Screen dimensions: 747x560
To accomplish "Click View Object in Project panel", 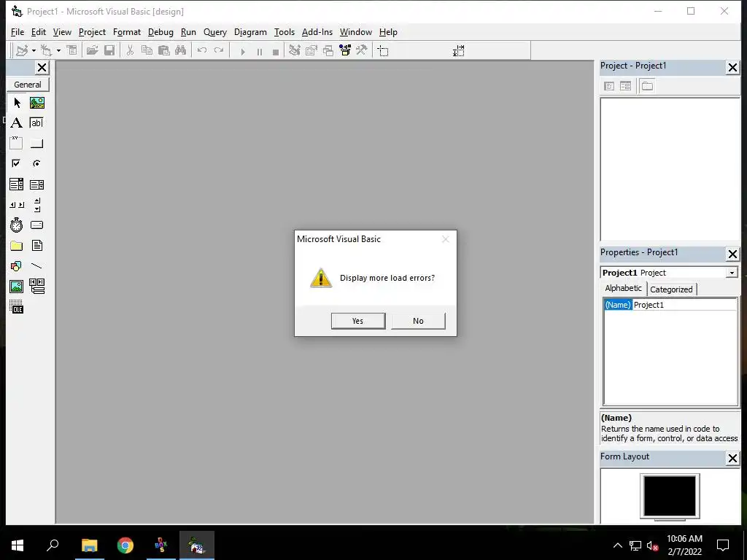I will [625, 86].
